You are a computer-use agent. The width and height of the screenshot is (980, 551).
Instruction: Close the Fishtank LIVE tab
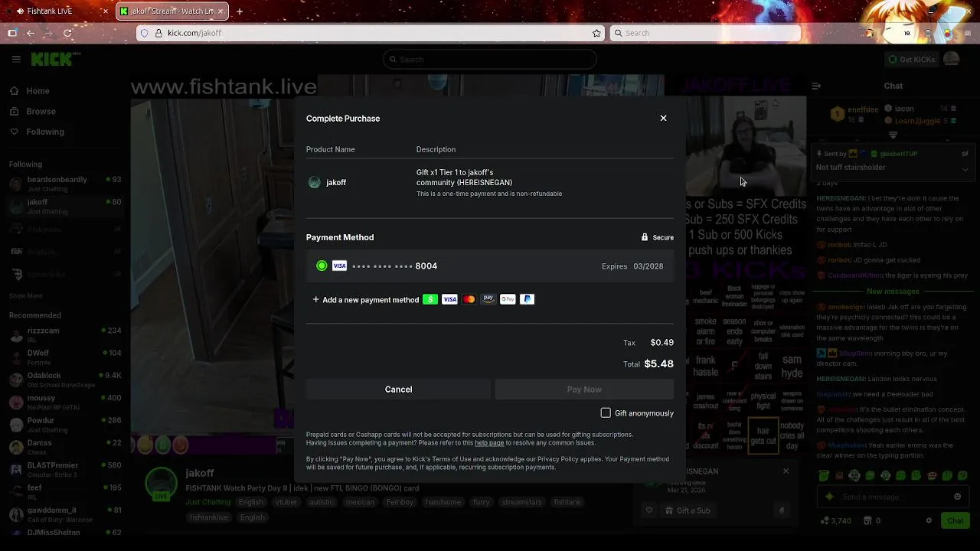pos(105,11)
